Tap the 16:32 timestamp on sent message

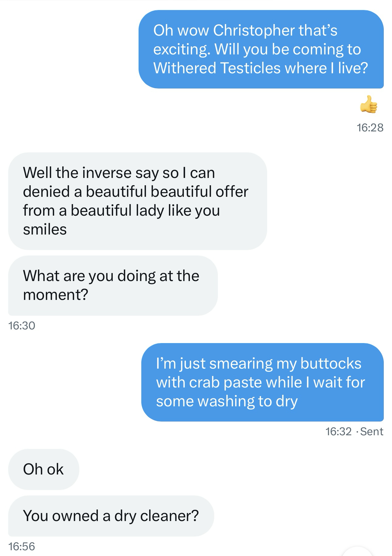pyautogui.click(x=338, y=432)
